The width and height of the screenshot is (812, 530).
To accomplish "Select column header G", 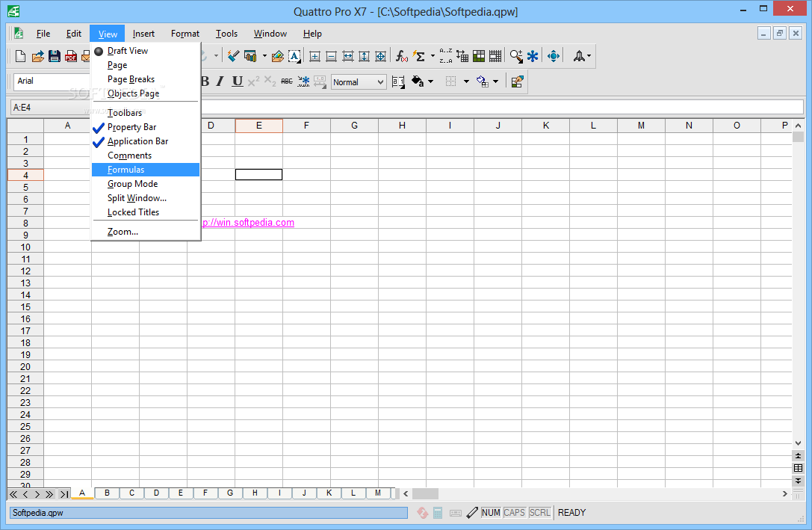I will pyautogui.click(x=354, y=126).
